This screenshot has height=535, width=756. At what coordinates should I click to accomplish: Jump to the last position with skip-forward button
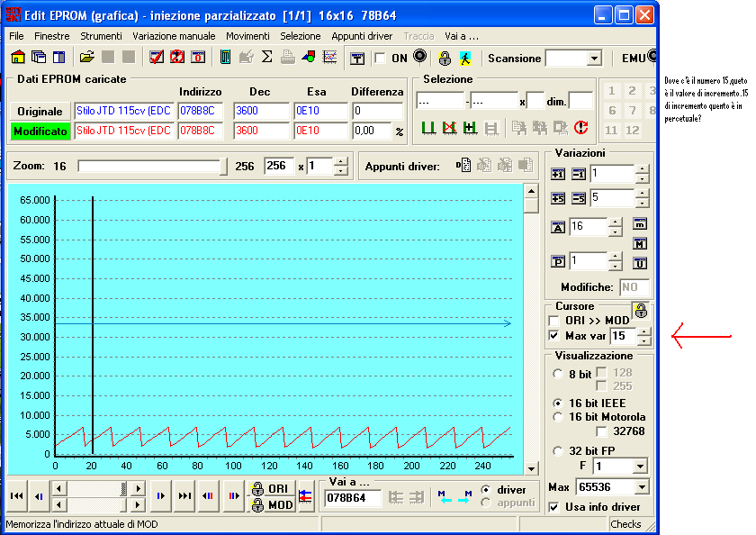point(184,495)
